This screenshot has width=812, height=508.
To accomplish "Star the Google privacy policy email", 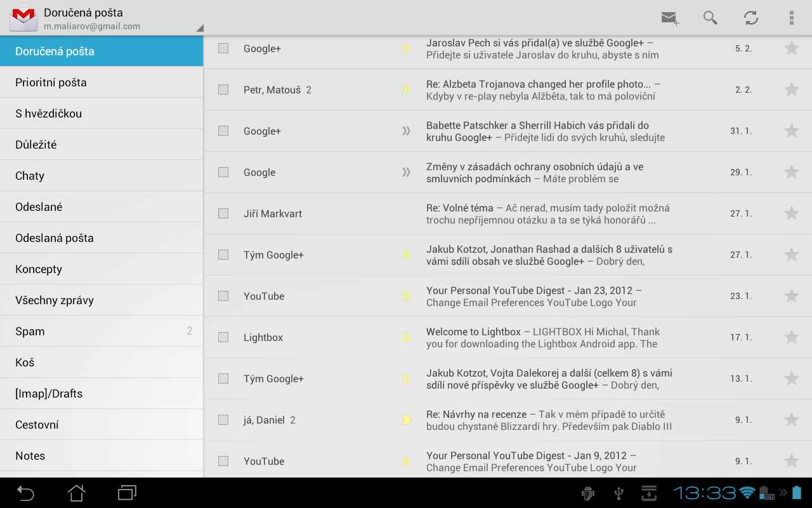I will coord(791,172).
